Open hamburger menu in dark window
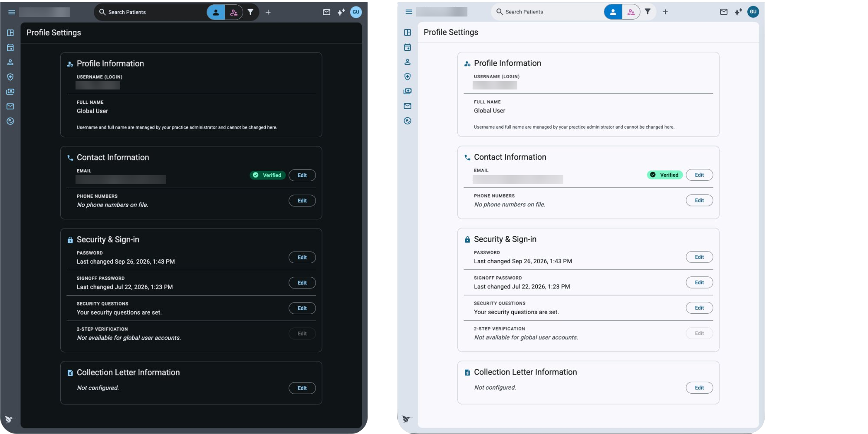The width and height of the screenshot is (868, 434). 12,12
